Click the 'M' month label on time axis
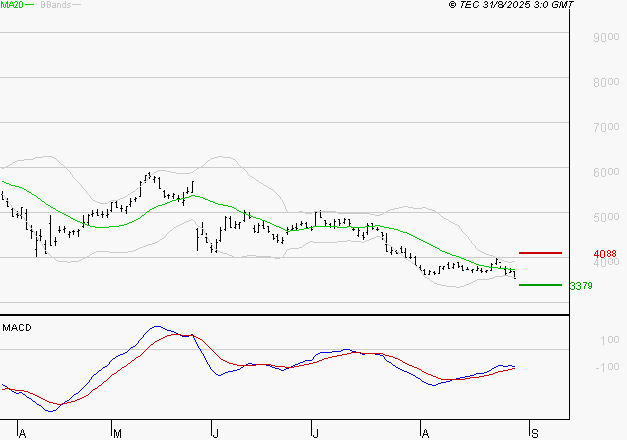Screen dimensions: 627x440 coord(117,434)
